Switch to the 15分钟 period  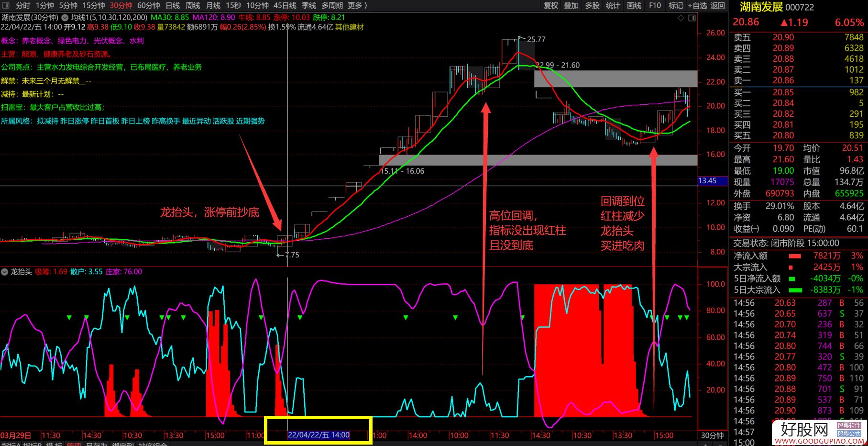pos(94,5)
